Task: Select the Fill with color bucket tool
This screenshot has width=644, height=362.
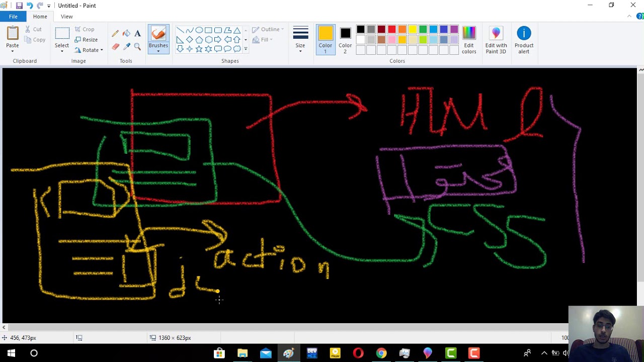Action: point(126,34)
